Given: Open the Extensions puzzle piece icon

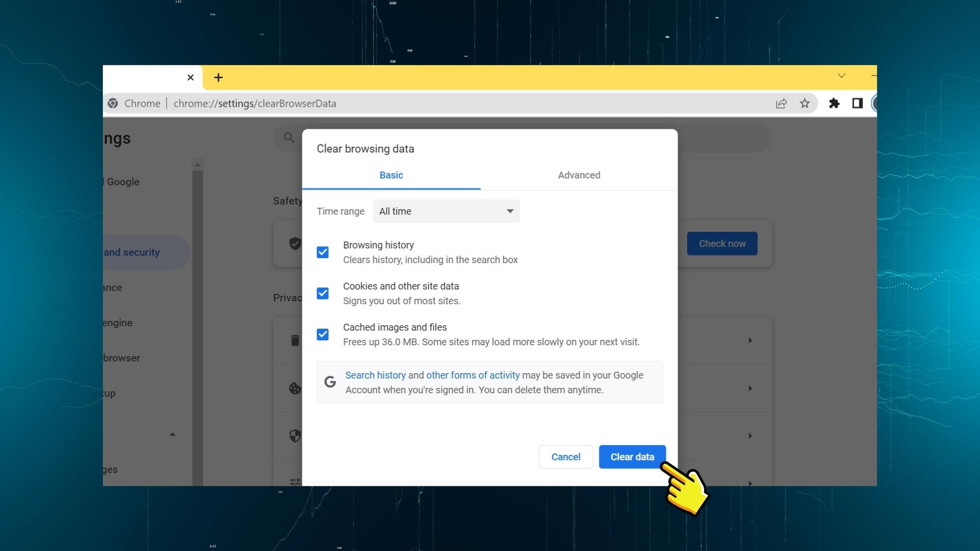Looking at the screenshot, I should tap(834, 103).
